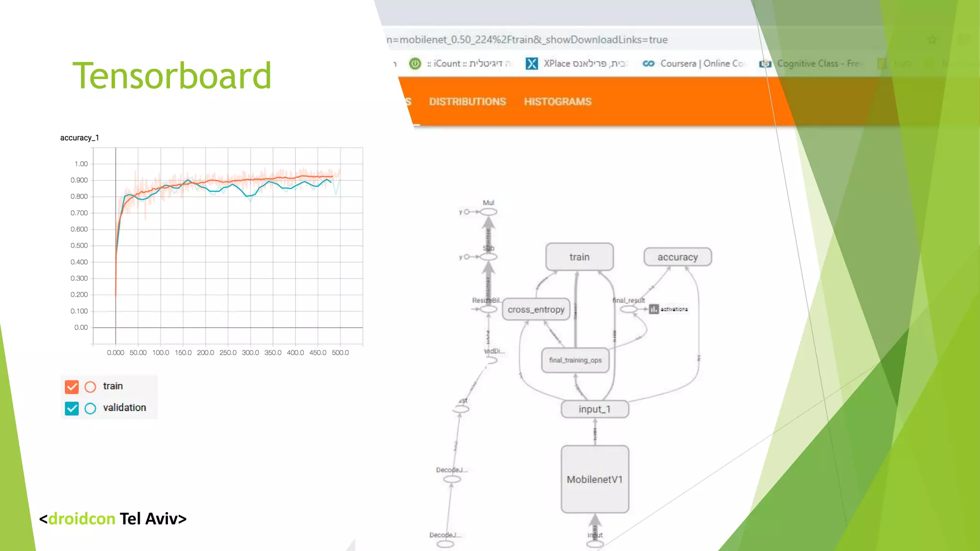Select the cross_entropy graph node
This screenshot has height=551, width=980.
point(536,309)
